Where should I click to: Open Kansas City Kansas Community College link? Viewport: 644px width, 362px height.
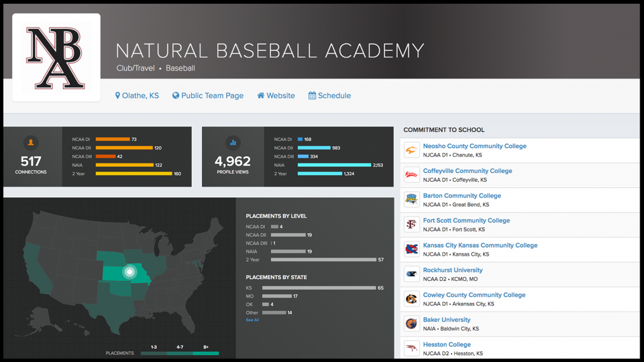pos(480,245)
